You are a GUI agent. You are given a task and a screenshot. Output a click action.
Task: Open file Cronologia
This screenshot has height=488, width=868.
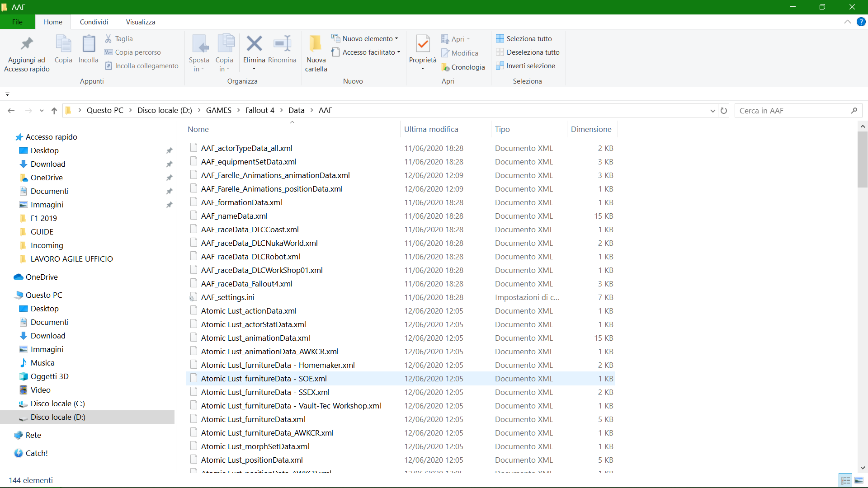coord(463,67)
